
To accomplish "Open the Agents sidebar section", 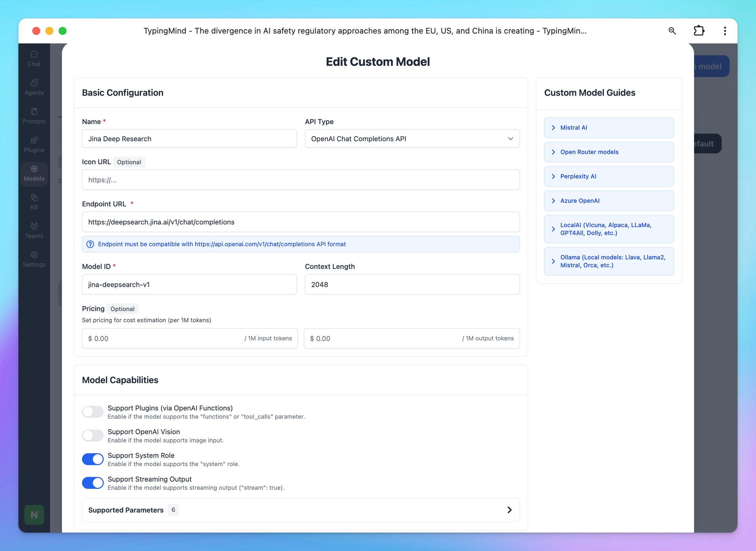I will (x=34, y=87).
